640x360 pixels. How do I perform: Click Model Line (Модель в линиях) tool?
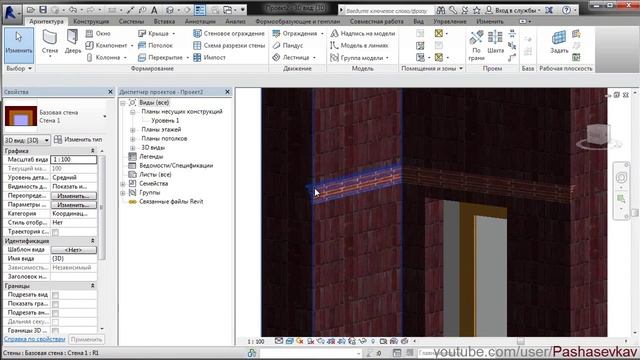[359, 45]
